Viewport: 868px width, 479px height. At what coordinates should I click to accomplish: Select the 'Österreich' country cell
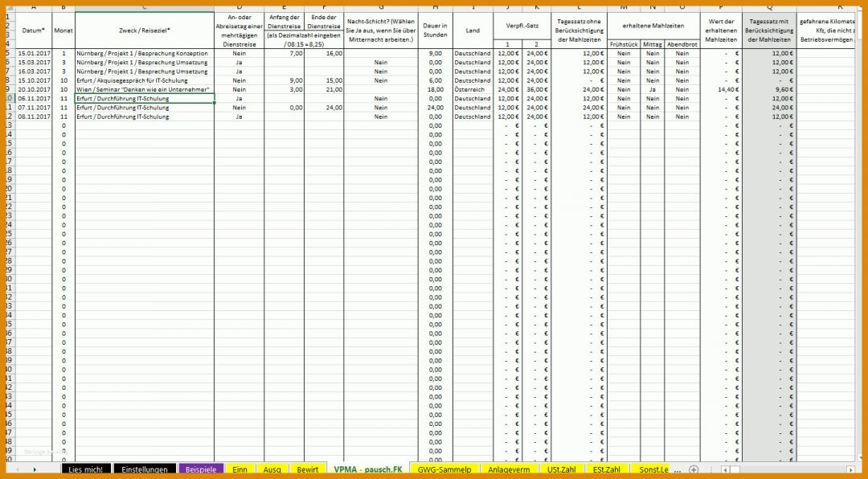[473, 90]
